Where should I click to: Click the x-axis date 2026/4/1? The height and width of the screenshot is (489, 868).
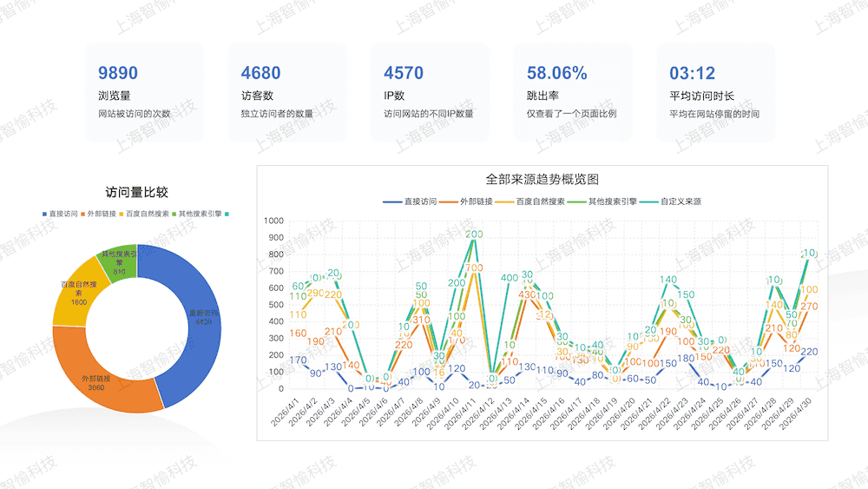point(285,412)
